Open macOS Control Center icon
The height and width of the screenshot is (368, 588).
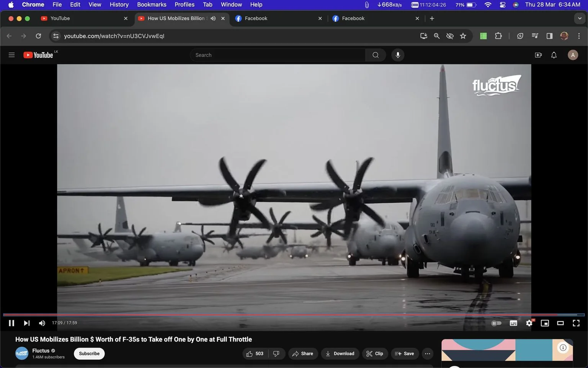[x=502, y=5]
